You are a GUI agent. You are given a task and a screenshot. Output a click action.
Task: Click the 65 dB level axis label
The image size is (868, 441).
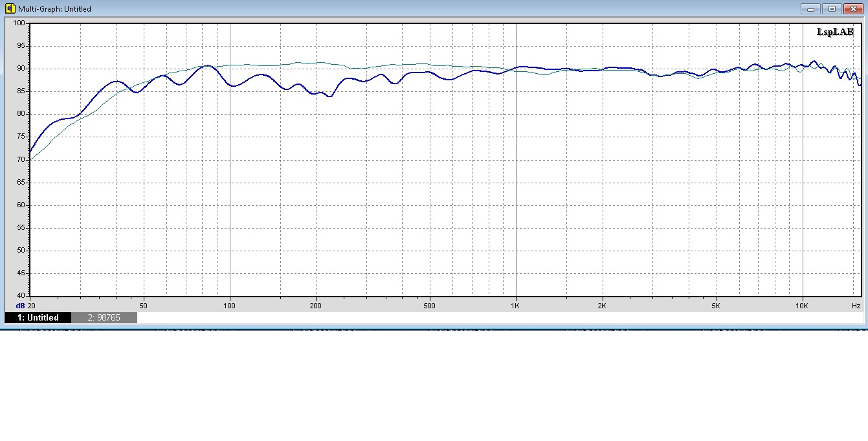(21, 183)
